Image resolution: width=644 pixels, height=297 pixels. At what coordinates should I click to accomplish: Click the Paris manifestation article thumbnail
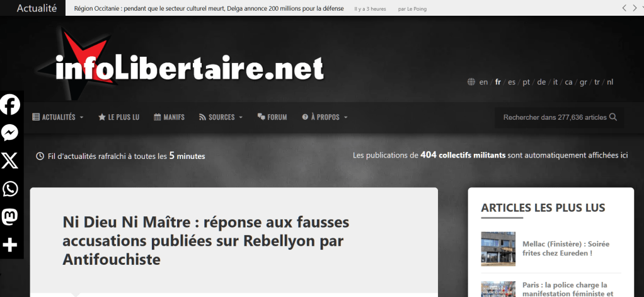498,289
